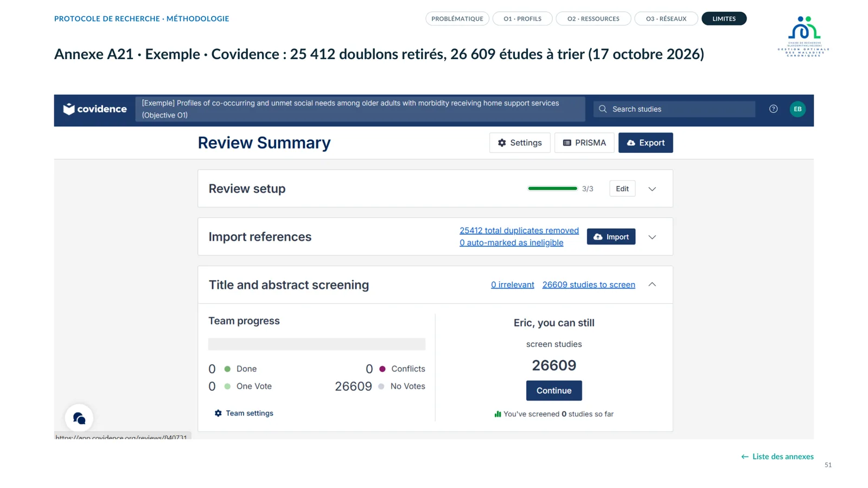This screenshot has height=488, width=868.
Task: Continue screening studies
Action: click(x=554, y=390)
